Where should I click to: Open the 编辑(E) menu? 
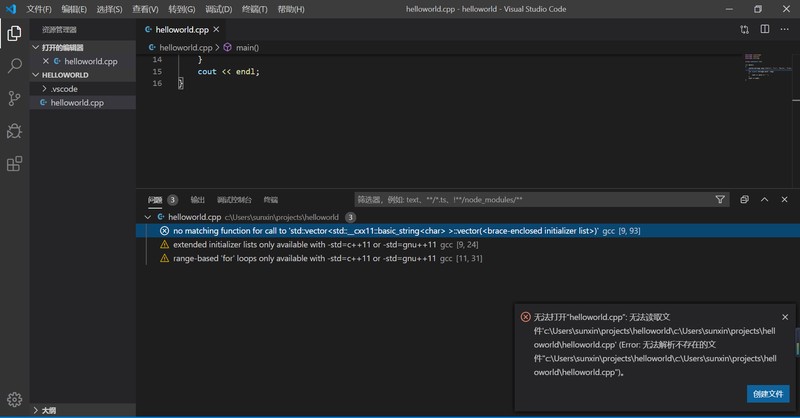click(74, 9)
